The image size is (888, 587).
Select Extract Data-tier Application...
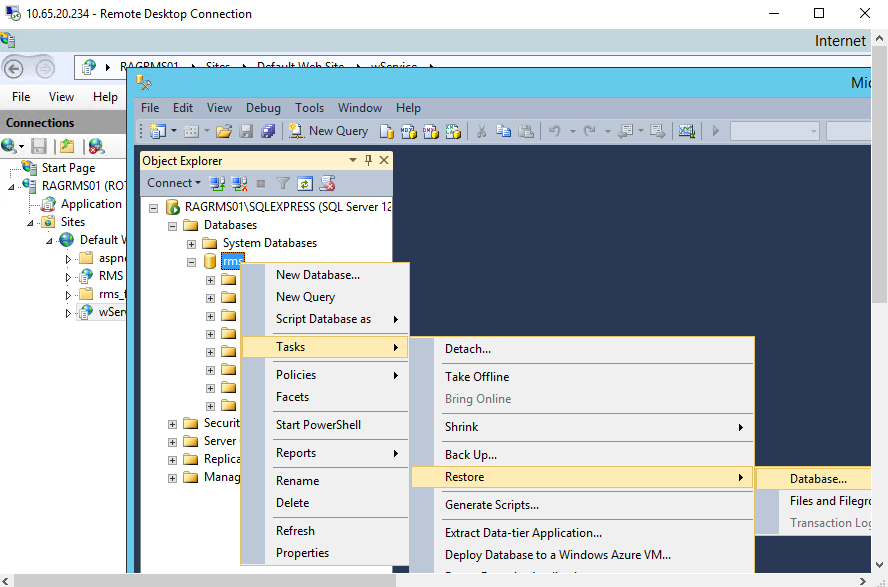click(x=583, y=533)
